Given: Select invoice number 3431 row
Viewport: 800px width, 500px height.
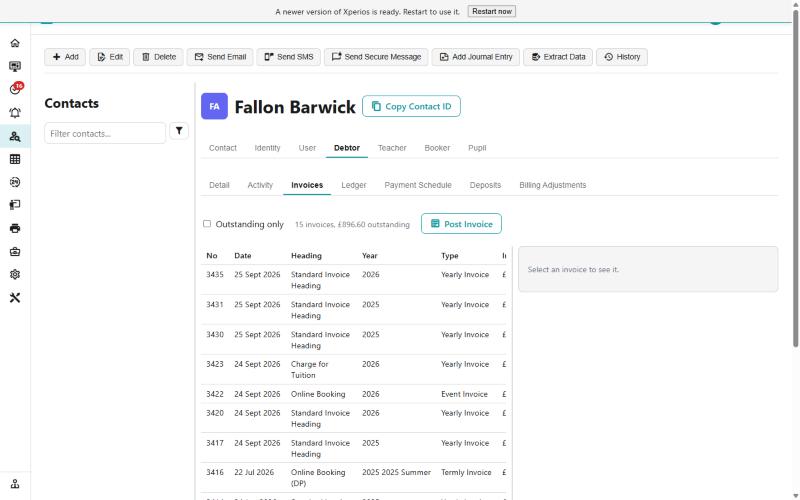Looking at the screenshot, I should [x=354, y=310].
